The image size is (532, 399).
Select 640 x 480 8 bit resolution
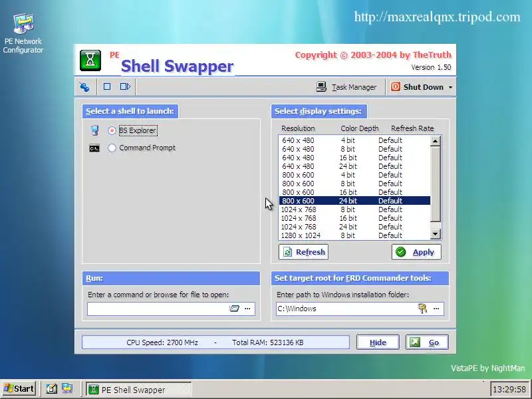[x=354, y=149]
